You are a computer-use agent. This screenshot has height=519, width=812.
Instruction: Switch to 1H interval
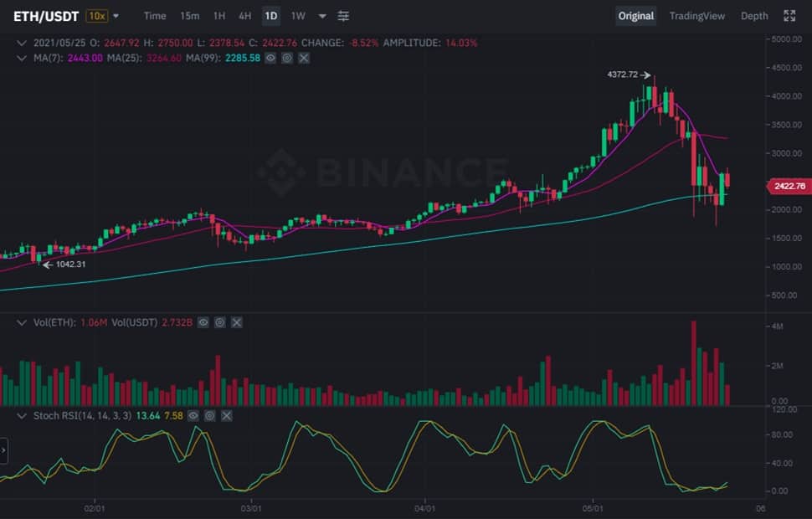click(x=219, y=16)
